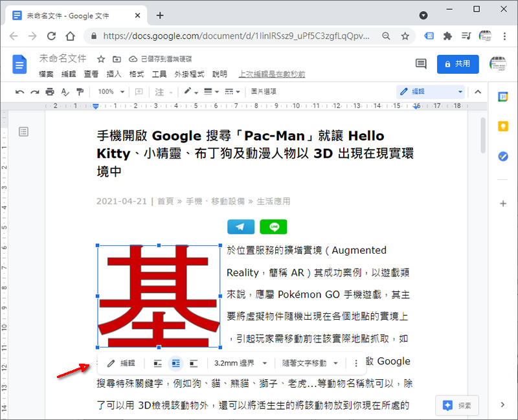Click the document title 未命名文件
Viewport: 518px width, 420px height.
[63, 58]
